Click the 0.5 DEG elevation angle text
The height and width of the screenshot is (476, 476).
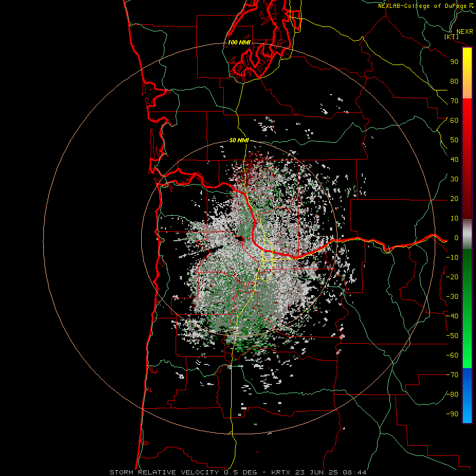(240, 472)
